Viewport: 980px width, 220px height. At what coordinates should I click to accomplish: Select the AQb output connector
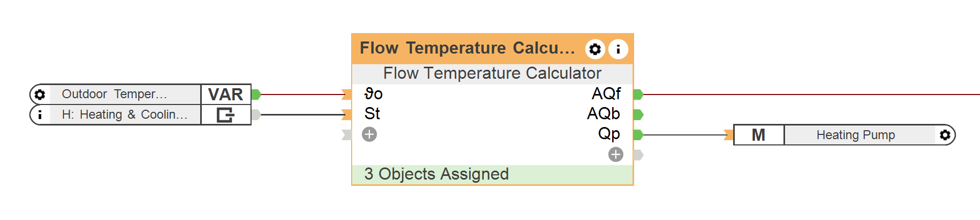[638, 114]
